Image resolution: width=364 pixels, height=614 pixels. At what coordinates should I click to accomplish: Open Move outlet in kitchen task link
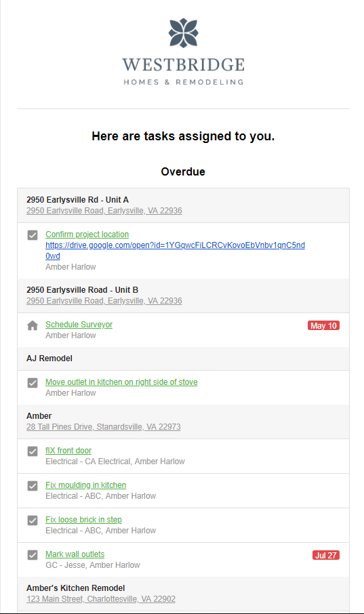[x=121, y=382]
